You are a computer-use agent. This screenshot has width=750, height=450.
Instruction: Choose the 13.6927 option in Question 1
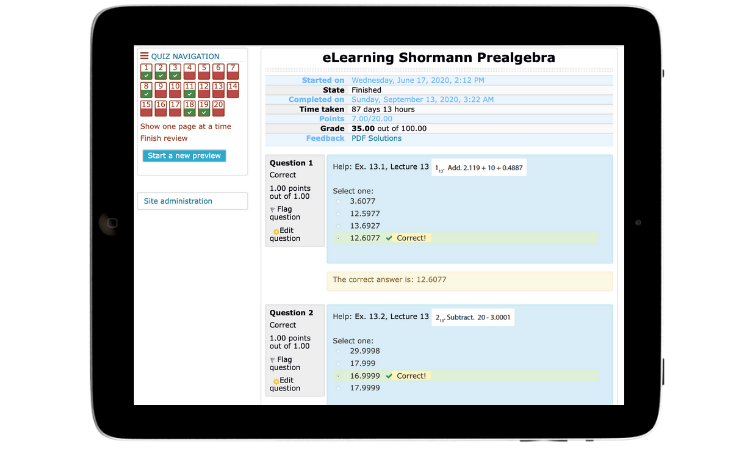click(x=338, y=225)
